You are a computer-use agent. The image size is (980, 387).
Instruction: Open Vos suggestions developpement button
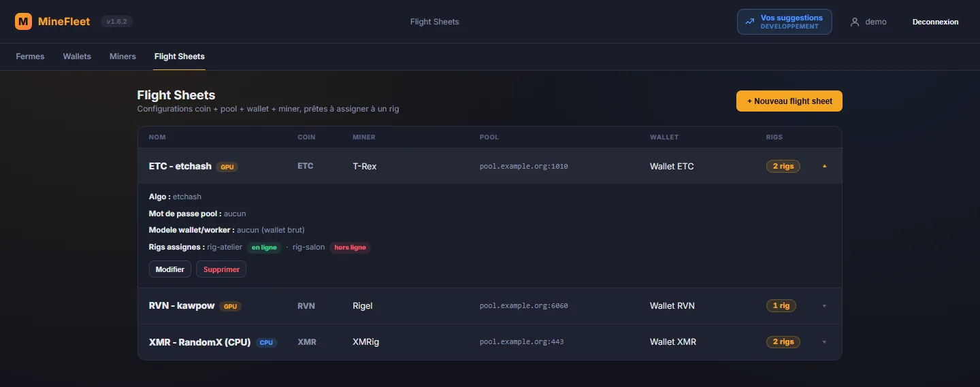pyautogui.click(x=785, y=22)
